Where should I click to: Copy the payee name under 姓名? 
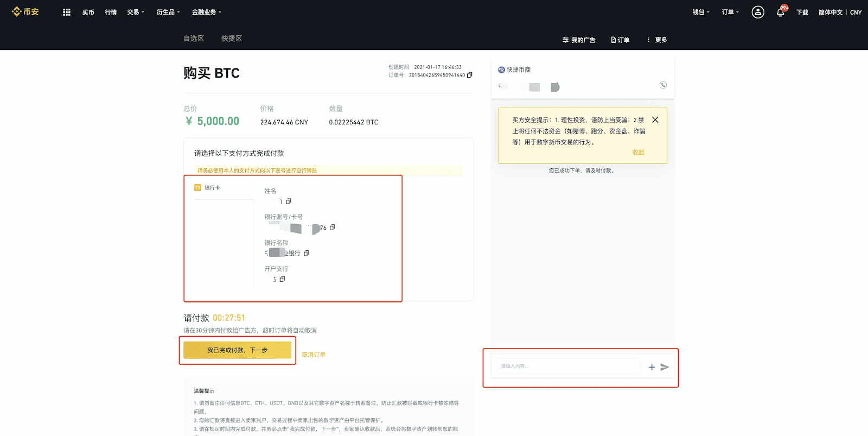click(x=288, y=201)
